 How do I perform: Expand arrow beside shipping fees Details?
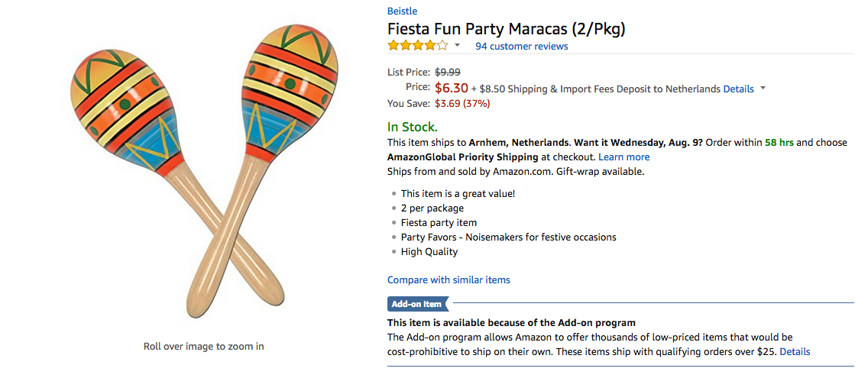pos(763,89)
